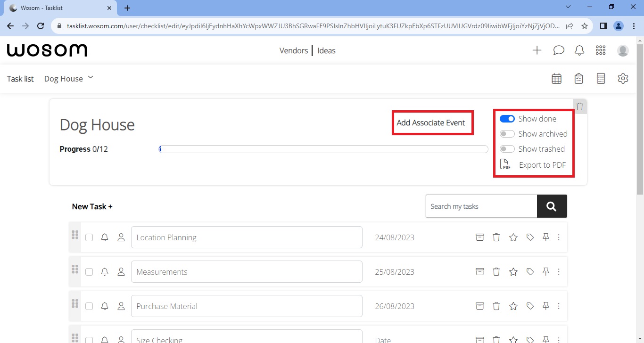This screenshot has height=343, width=644.
Task: Open the calendar view icon
Action: point(556,78)
